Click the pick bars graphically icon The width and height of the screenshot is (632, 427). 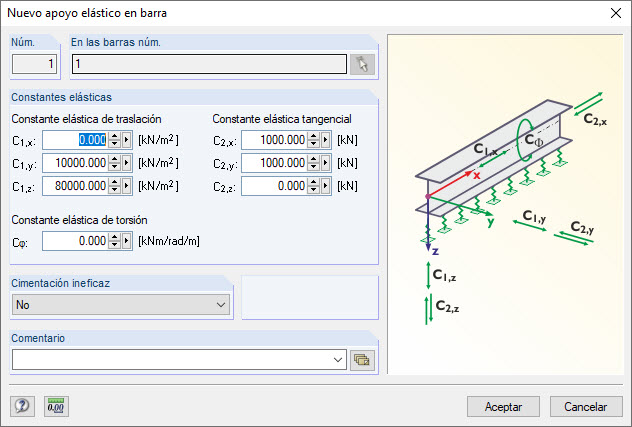[x=361, y=64]
